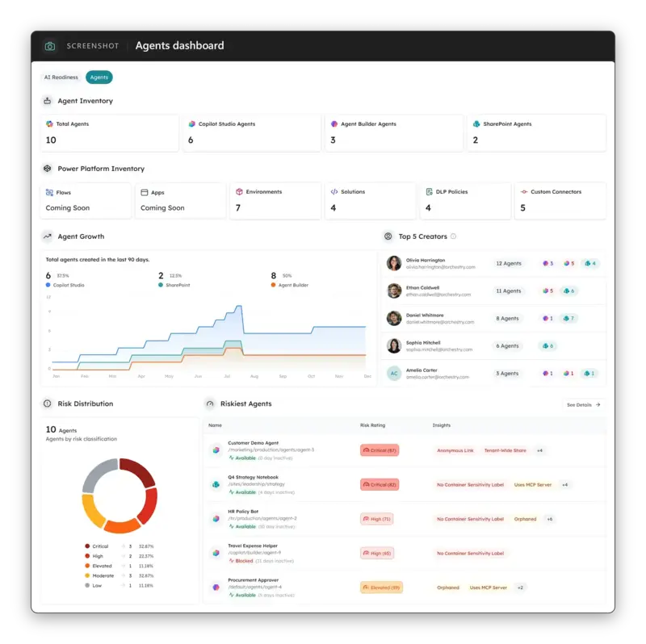The image size is (646, 644).
Task: Click Olivia Harrington's avatar
Action: tap(394, 263)
